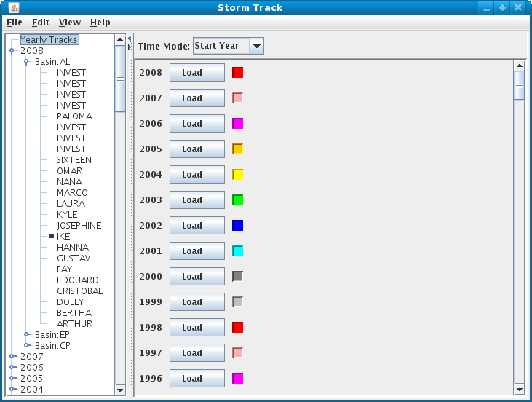The width and height of the screenshot is (532, 402).
Task: Click the Java icon in the title bar
Action: pos(12,7)
